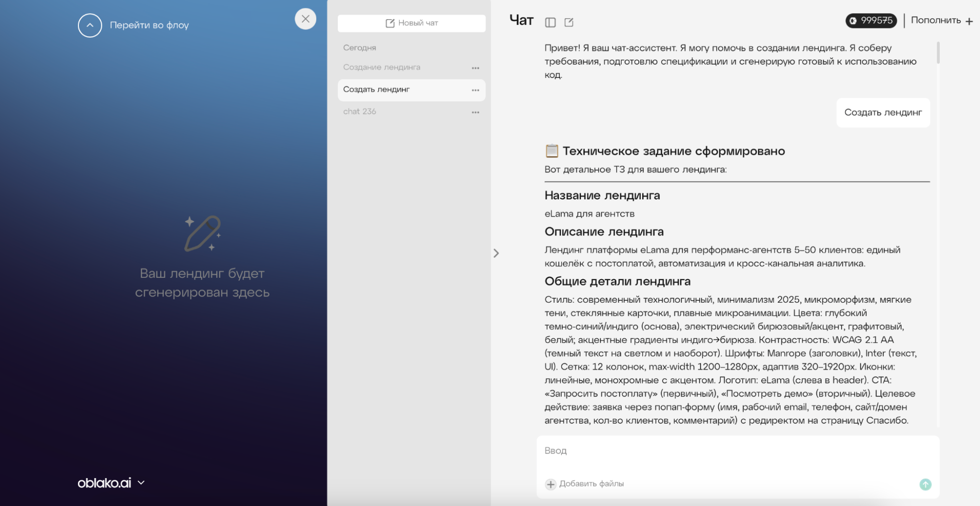This screenshot has width=980, height=506.
Task: Click the token coin icon showing 999575 balance
Action: pos(853,21)
